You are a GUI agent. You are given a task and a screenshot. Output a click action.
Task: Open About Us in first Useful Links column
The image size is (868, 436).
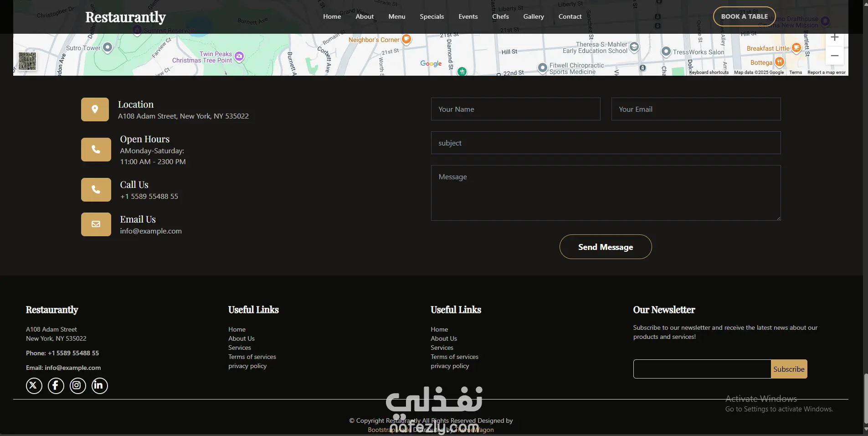[241, 338]
